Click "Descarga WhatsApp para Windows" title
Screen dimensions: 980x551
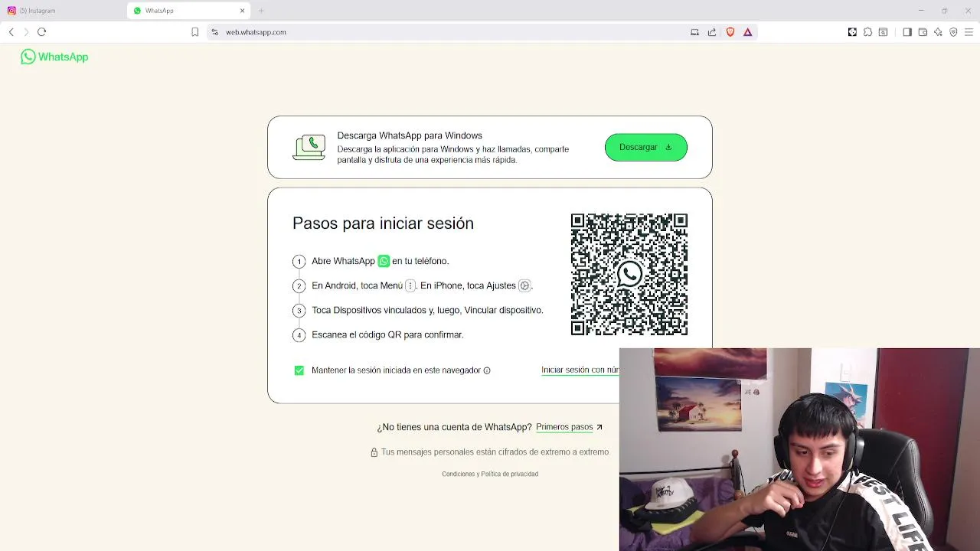410,135
